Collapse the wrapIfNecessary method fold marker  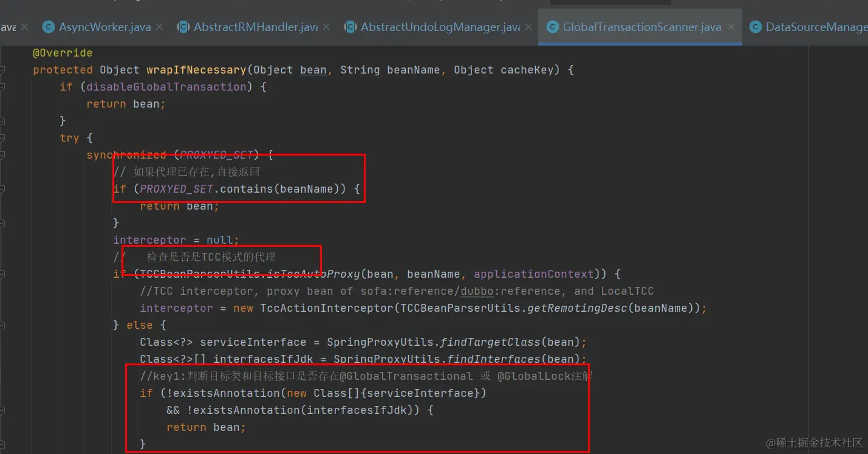tap(2, 70)
